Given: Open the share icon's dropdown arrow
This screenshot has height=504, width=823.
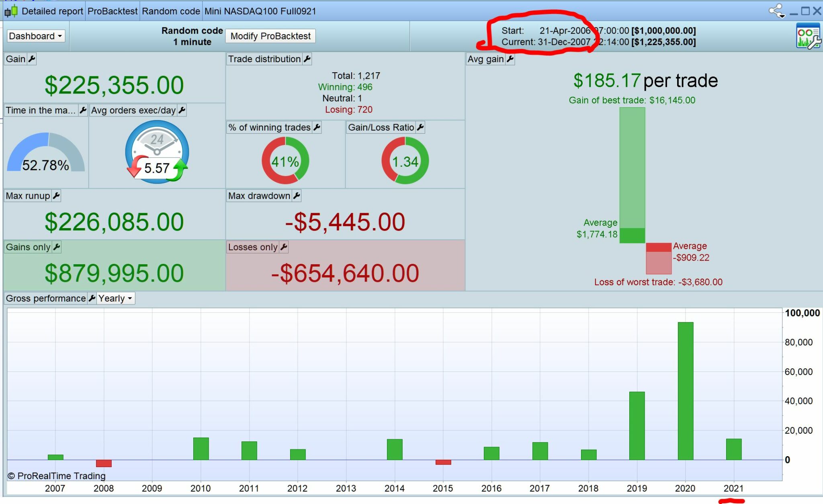Looking at the screenshot, I should tap(782, 15).
